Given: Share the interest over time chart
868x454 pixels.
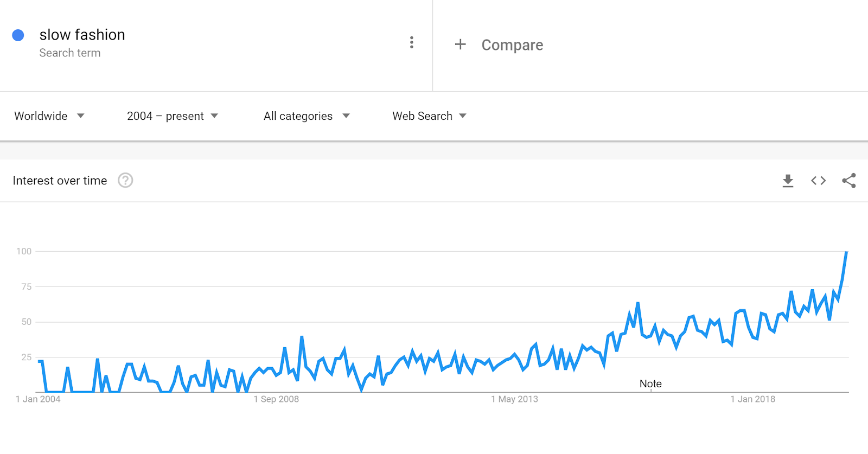Looking at the screenshot, I should (x=849, y=181).
